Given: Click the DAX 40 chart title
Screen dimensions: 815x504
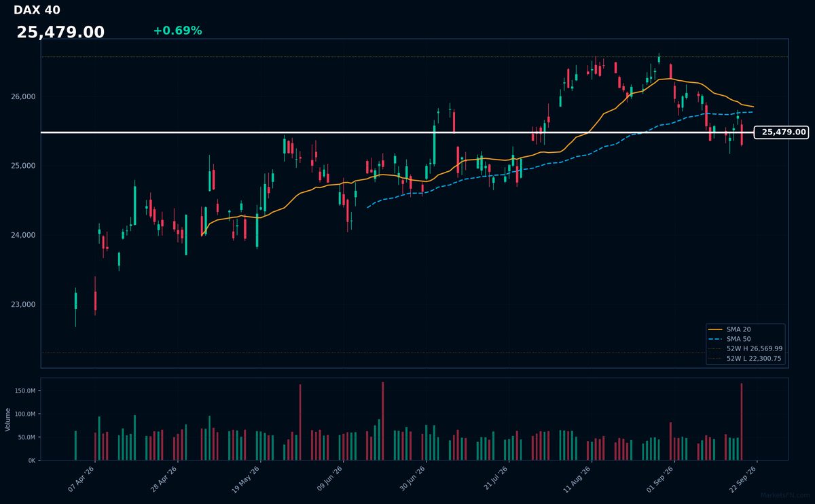Looking at the screenshot, I should (x=37, y=10).
